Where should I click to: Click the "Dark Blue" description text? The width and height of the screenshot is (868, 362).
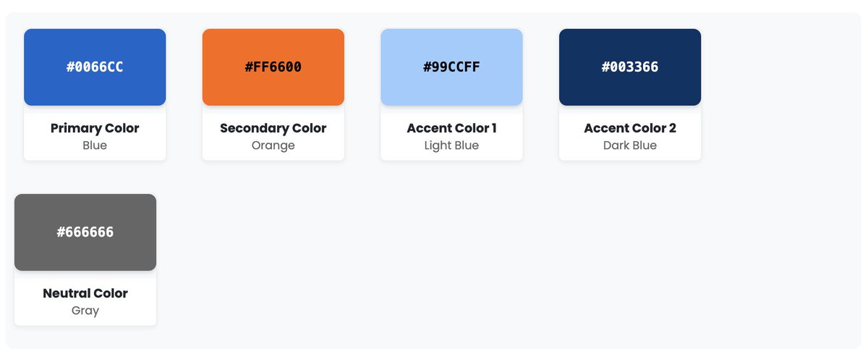[630, 146]
